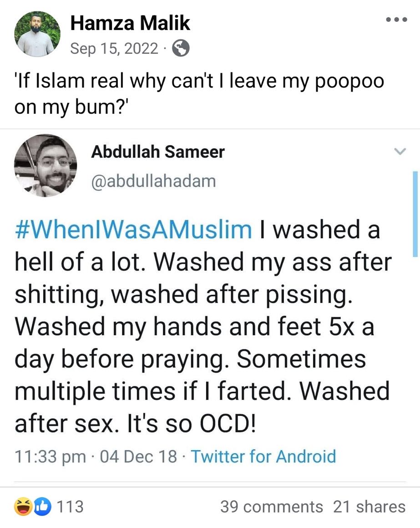
Task: Click the 11:33 pm tweet timestamp
Action: point(50,456)
